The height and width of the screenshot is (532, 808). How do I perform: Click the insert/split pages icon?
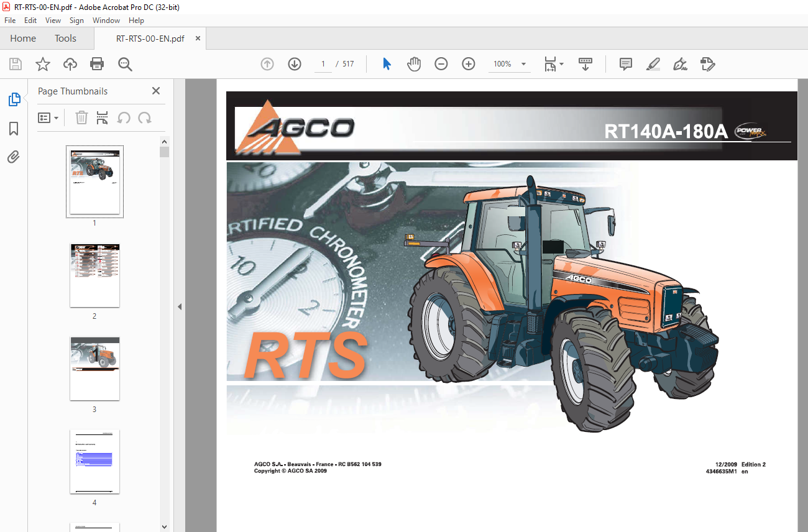(103, 117)
